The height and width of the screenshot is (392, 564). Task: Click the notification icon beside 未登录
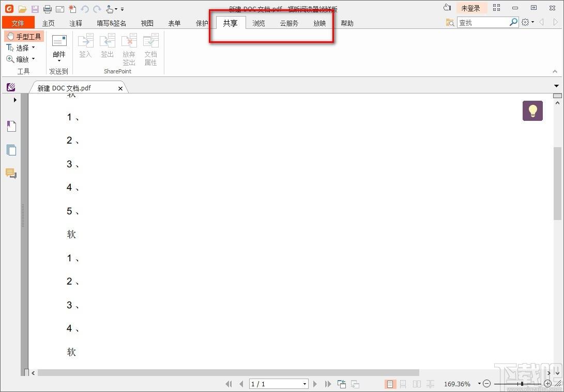coord(447,8)
